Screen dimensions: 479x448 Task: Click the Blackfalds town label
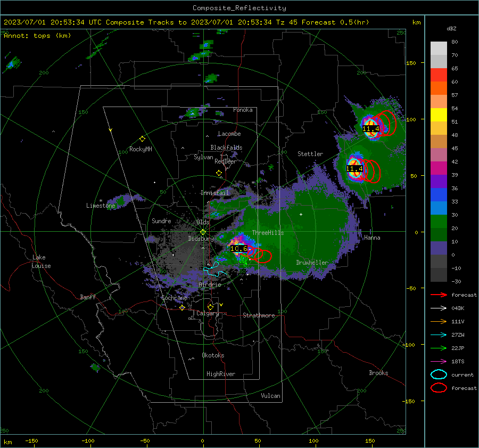tap(226, 148)
